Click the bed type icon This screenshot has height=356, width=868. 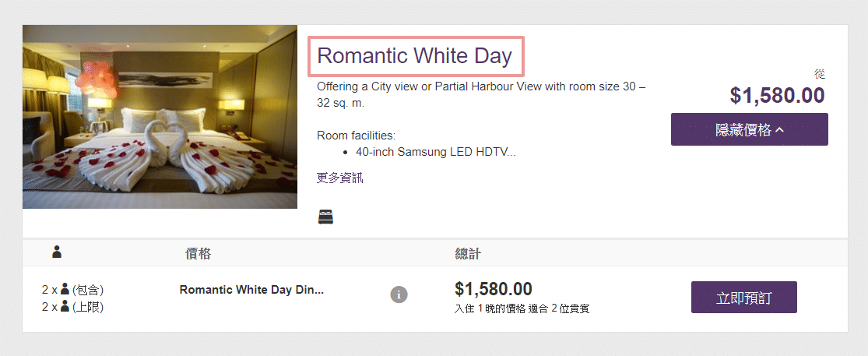tap(325, 217)
